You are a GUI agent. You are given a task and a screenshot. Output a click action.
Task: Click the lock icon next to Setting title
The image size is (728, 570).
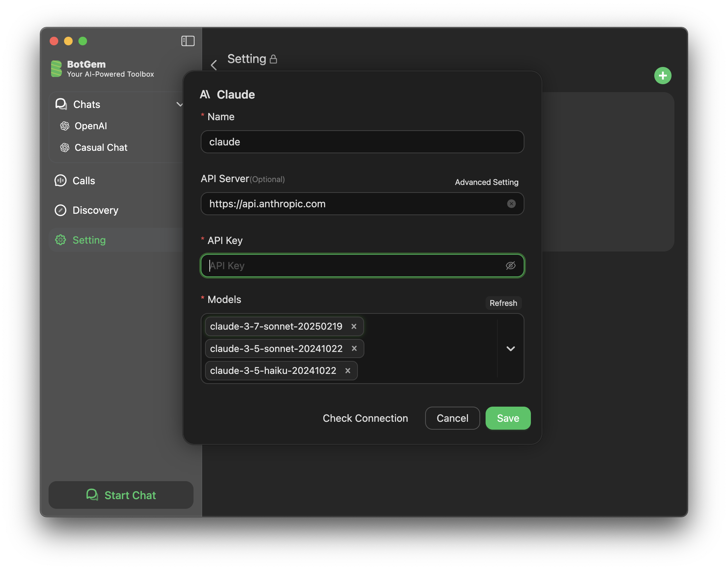273,59
